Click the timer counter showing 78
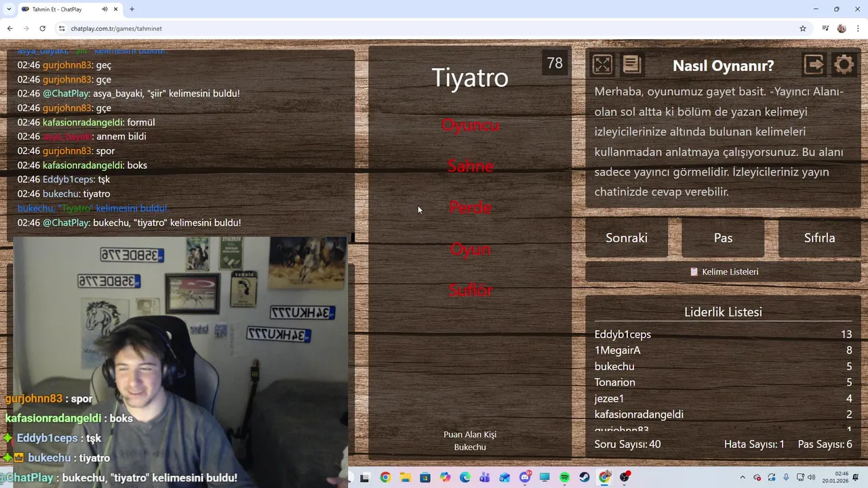 click(555, 63)
